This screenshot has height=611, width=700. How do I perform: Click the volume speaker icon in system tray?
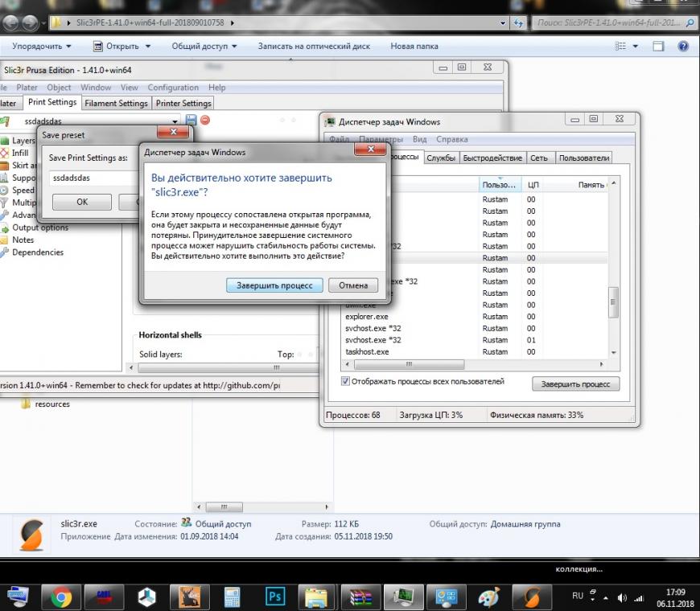[622, 597]
